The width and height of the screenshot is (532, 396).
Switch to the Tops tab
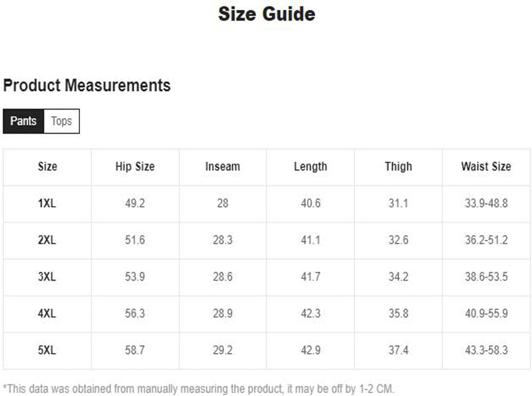(x=62, y=121)
